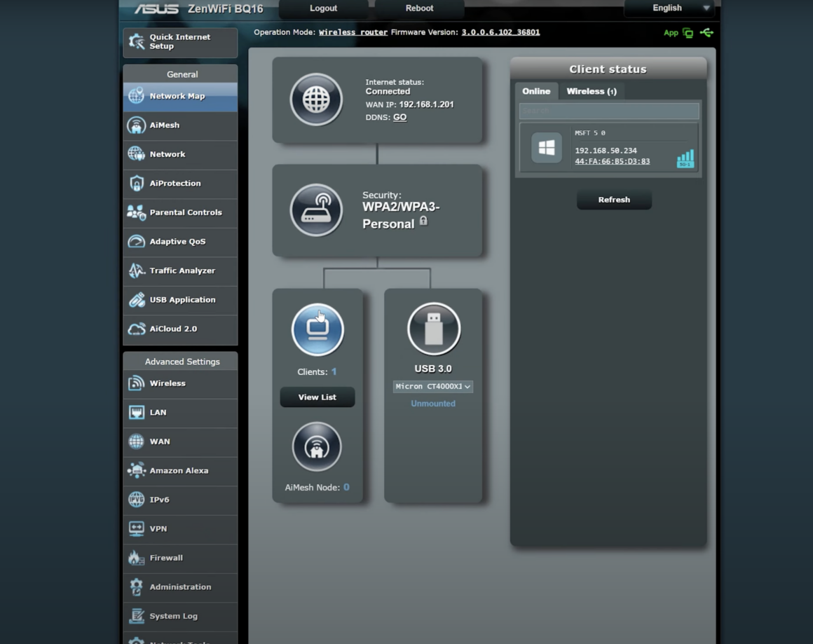Select the Network sidebar icon
813x644 pixels.
point(137,154)
